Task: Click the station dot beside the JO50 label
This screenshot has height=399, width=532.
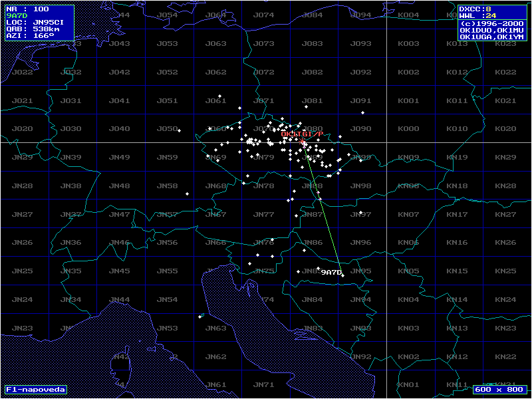Action: point(179,130)
